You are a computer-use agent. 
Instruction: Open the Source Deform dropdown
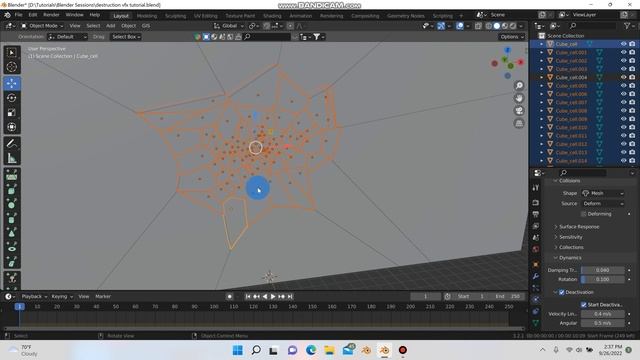click(603, 203)
